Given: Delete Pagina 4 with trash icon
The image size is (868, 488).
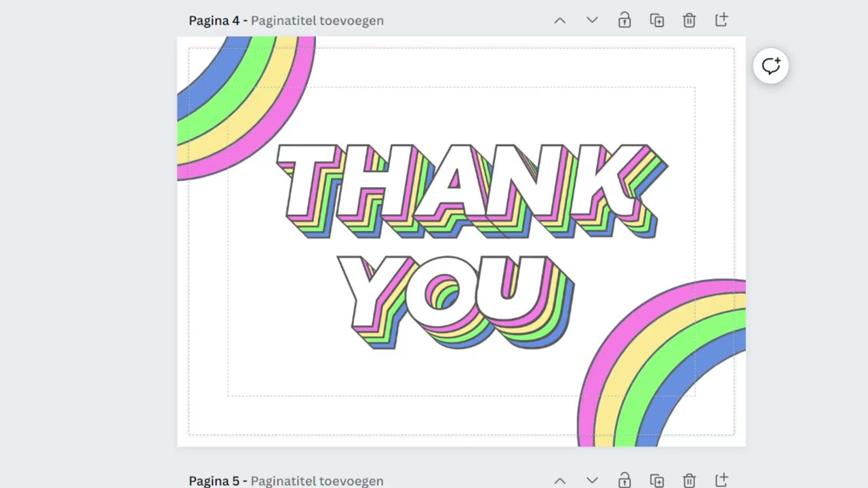Looking at the screenshot, I should point(690,20).
